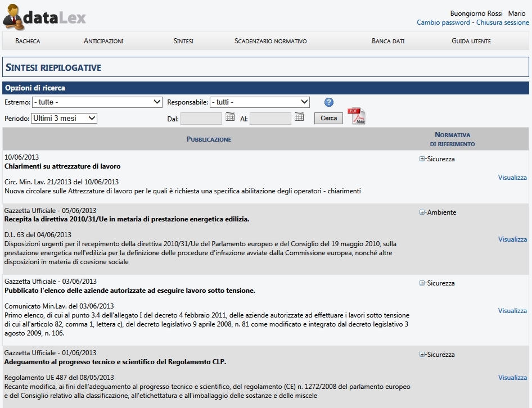Open the Periodo dropdown
The width and height of the screenshot is (532, 408).
64,118
